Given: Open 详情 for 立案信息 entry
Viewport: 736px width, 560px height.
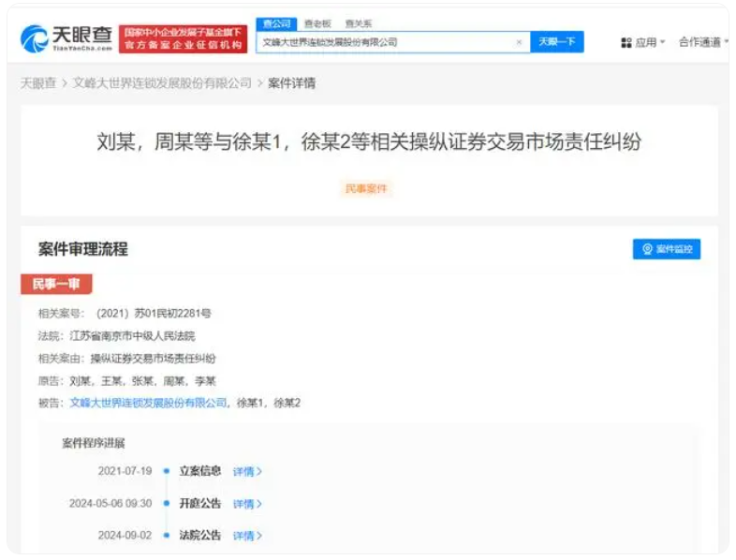Looking at the screenshot, I should (x=247, y=472).
